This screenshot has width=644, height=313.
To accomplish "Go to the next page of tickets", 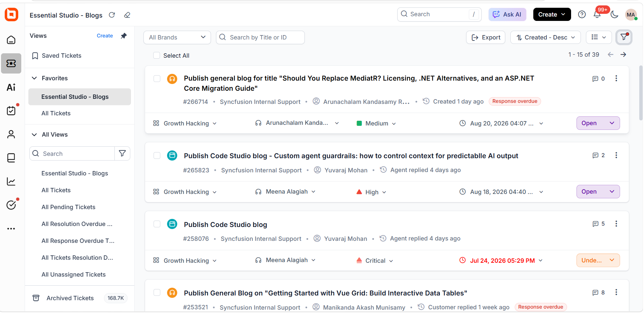I will [x=623, y=55].
